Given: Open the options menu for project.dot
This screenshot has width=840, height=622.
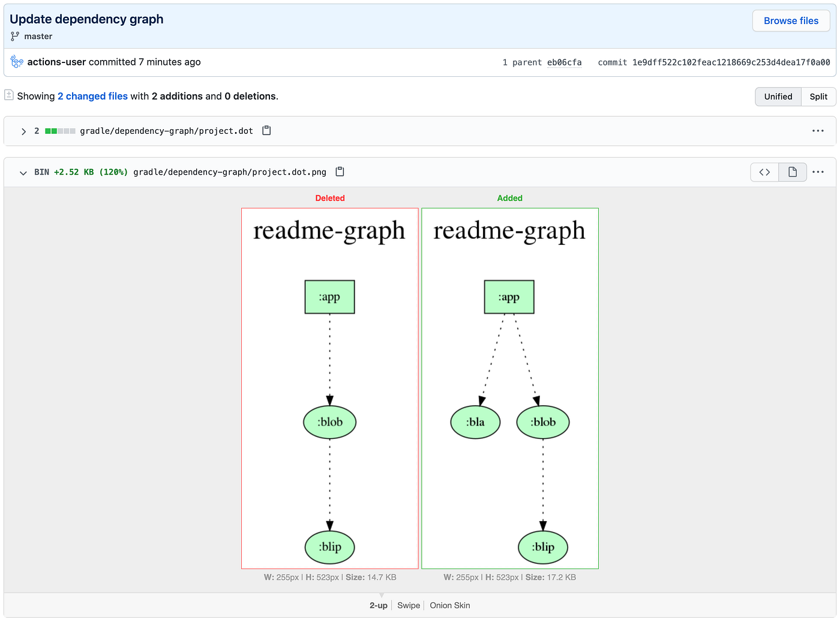Looking at the screenshot, I should 818,130.
